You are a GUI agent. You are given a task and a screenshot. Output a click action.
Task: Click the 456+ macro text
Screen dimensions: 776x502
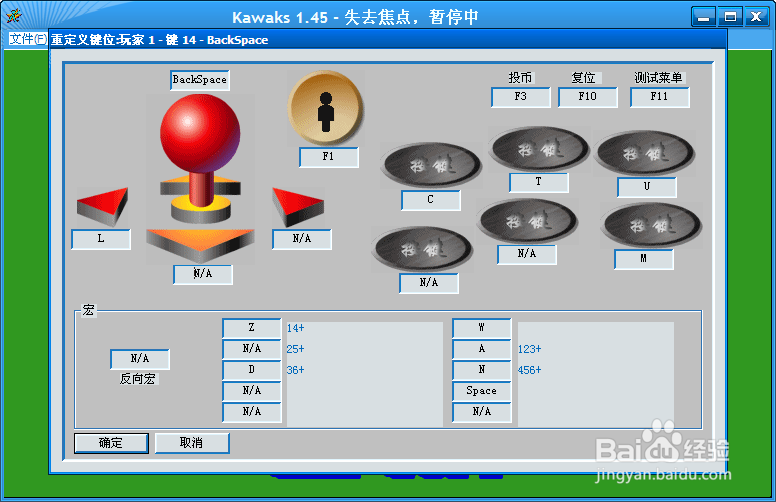pos(530,370)
